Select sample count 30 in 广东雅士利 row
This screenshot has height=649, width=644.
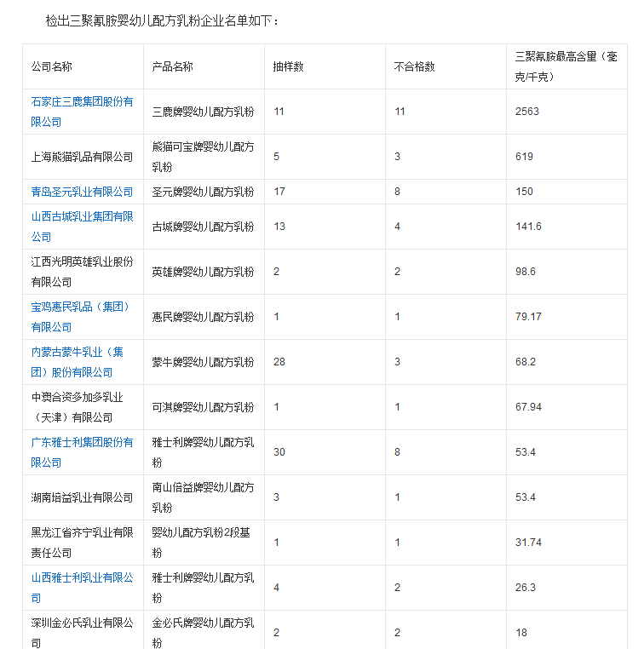[x=279, y=451]
